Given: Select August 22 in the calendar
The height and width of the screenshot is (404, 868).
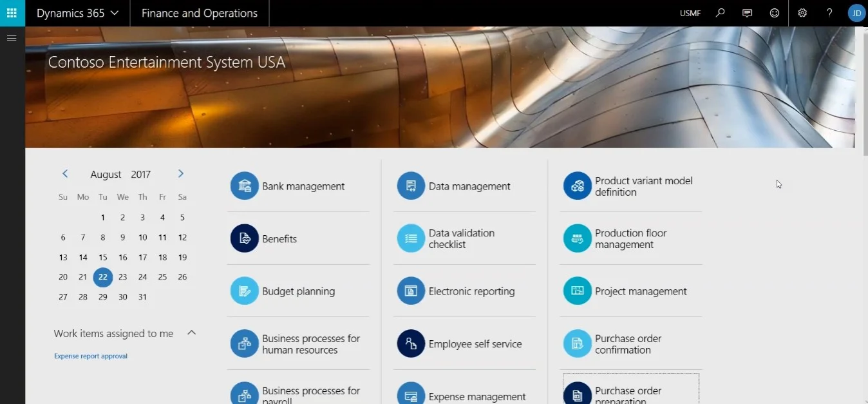Looking at the screenshot, I should click(103, 277).
